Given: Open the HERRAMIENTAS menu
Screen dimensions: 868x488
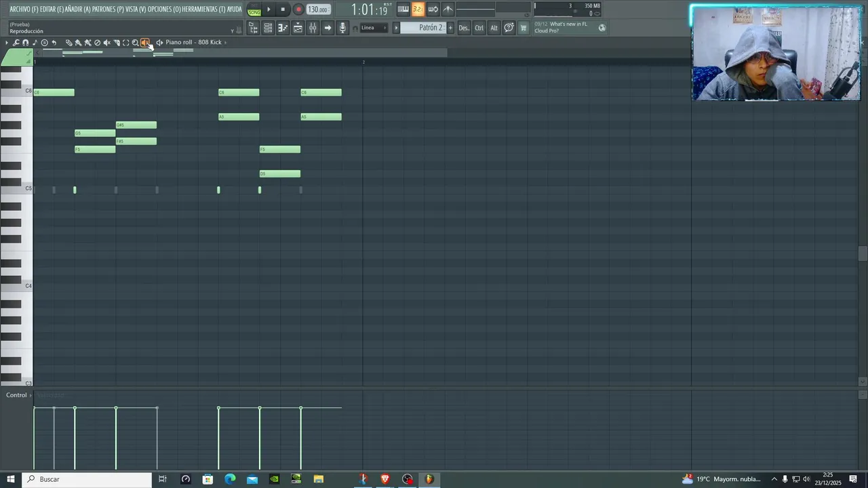Looking at the screenshot, I should (203, 9).
